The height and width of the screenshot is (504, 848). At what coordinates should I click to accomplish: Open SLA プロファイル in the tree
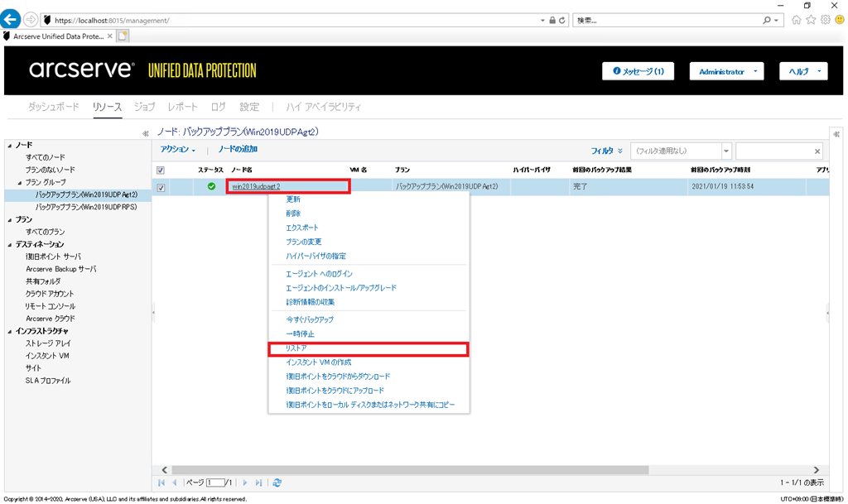tap(48, 381)
